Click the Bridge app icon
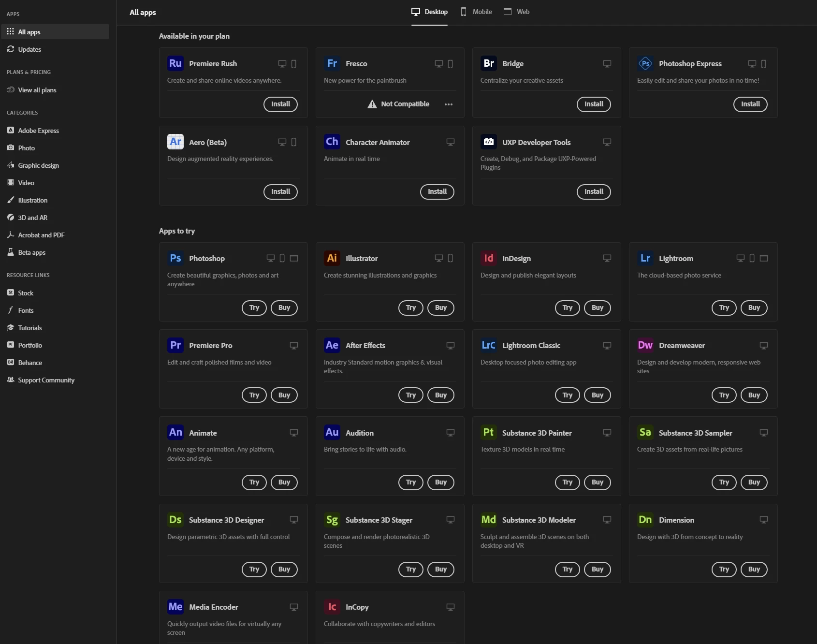Image resolution: width=817 pixels, height=644 pixels. coord(489,63)
